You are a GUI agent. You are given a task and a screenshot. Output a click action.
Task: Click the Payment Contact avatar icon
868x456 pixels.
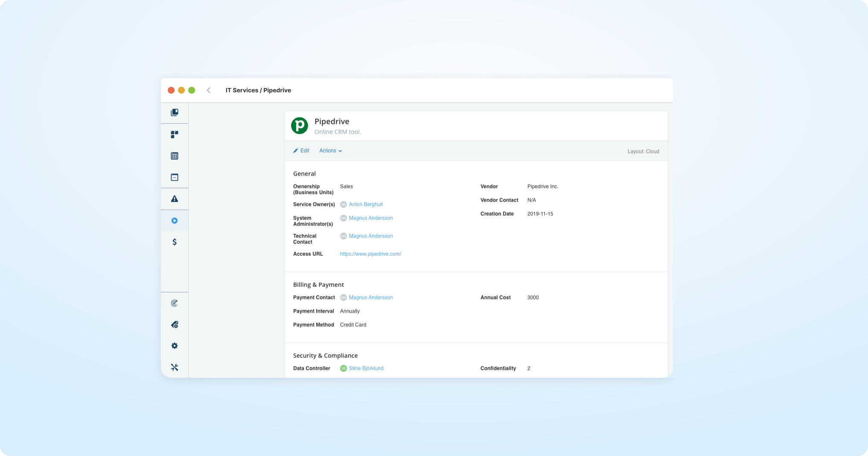344,298
